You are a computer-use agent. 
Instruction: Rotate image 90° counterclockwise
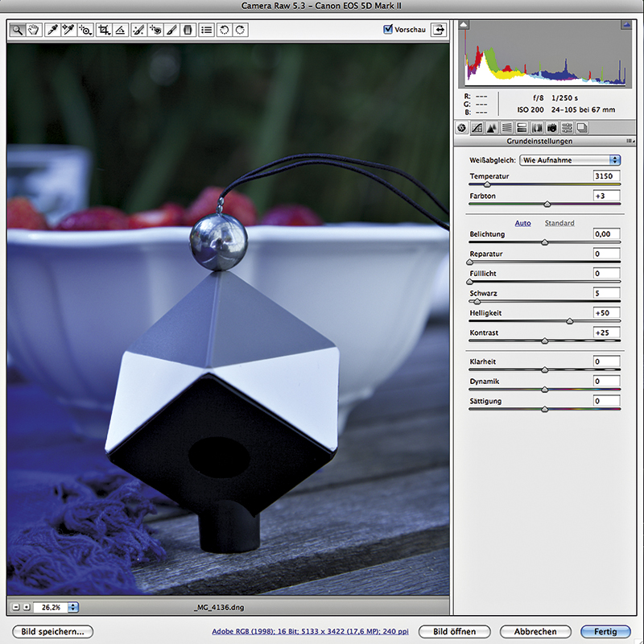point(225,30)
